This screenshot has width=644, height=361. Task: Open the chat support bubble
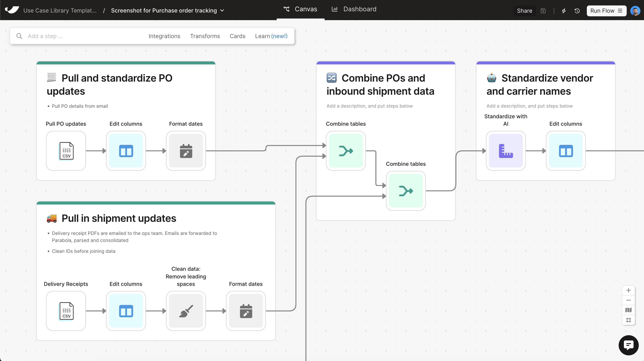coord(628,345)
